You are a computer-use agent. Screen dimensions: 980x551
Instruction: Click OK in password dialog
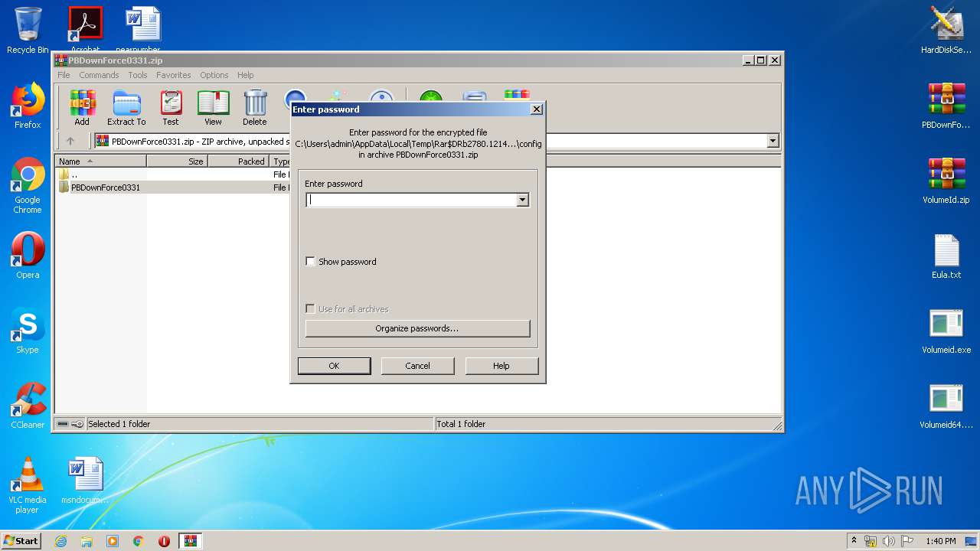[334, 366]
